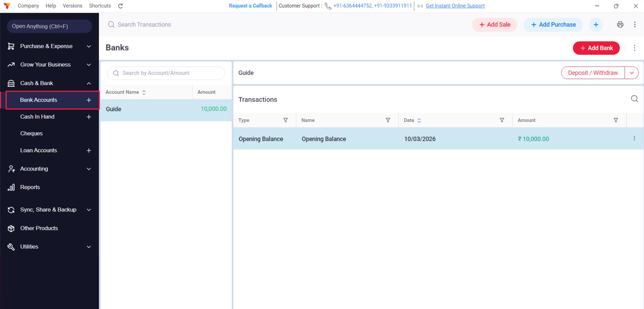Open the filter icon on the Type column

pyautogui.click(x=286, y=120)
